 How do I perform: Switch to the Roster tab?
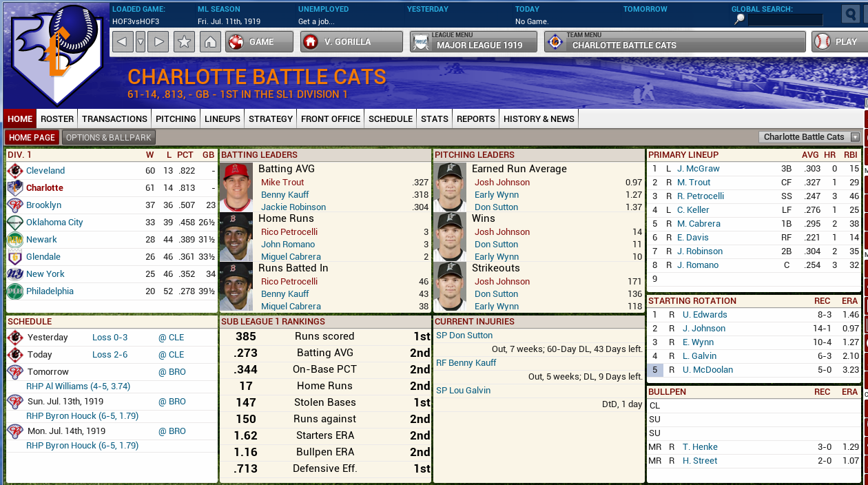pos(57,118)
